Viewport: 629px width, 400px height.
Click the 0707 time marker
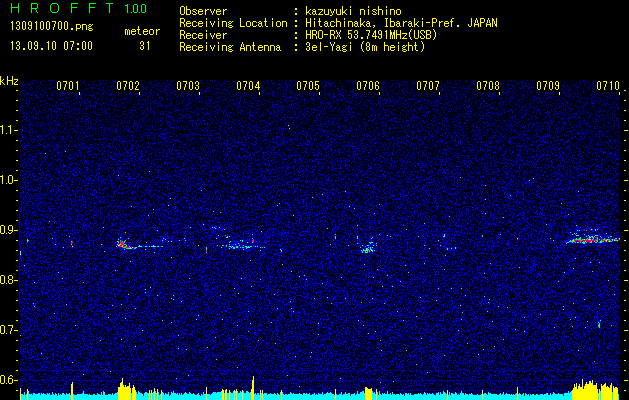[428, 86]
